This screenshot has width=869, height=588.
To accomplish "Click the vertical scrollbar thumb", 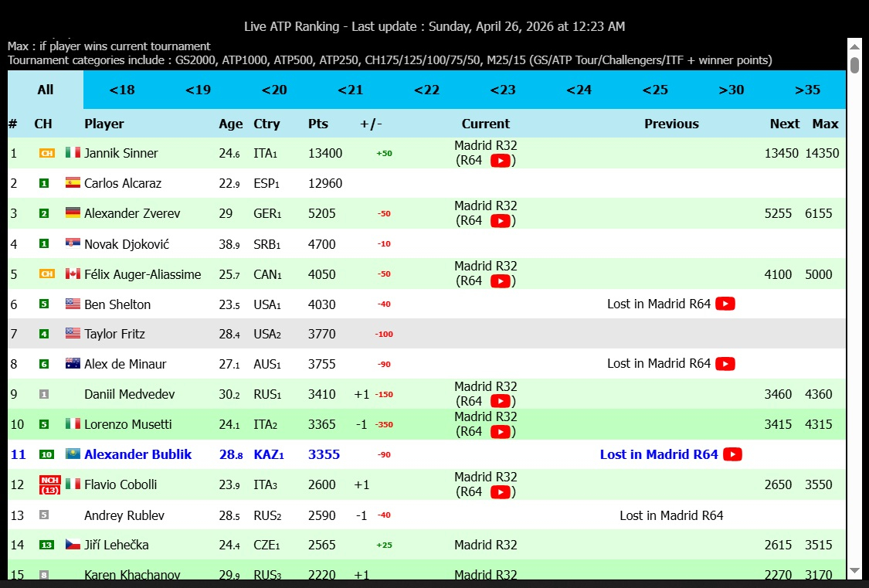I will point(854,65).
